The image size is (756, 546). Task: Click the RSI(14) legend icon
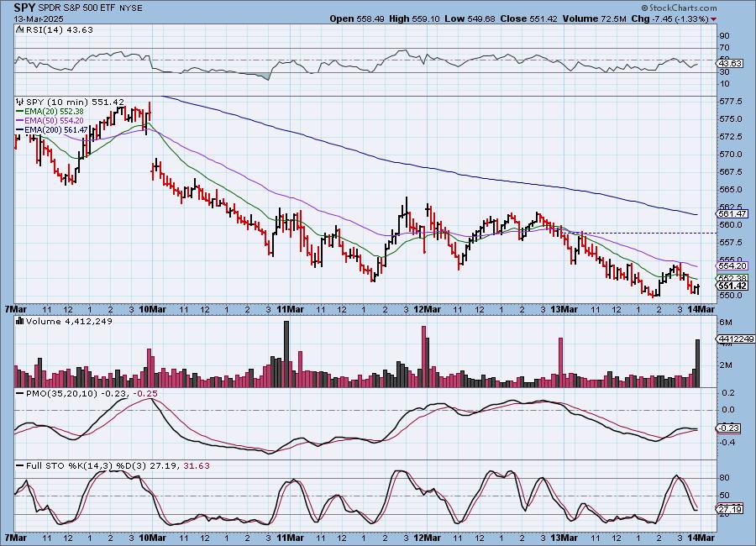[x=20, y=29]
